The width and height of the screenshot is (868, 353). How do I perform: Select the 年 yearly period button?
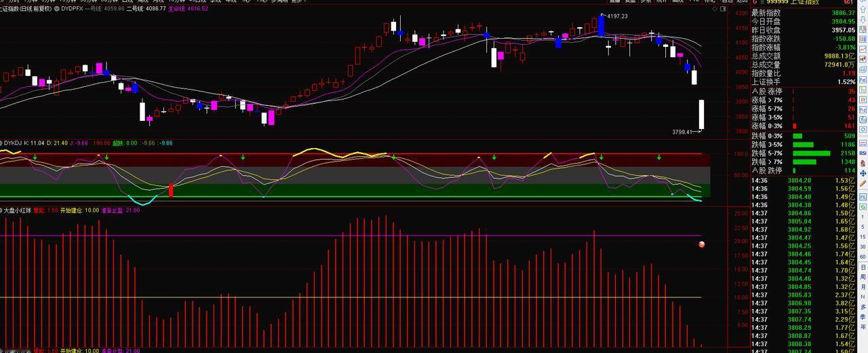[x=863, y=327]
